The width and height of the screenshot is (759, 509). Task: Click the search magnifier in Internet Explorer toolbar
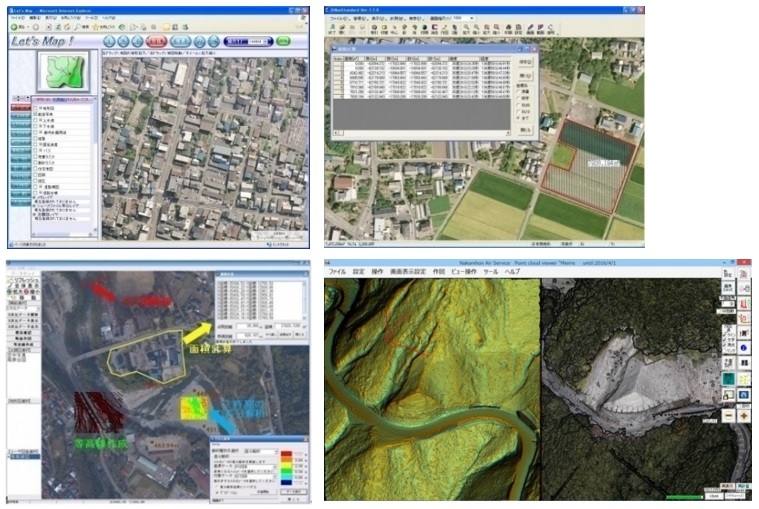[x=76, y=27]
